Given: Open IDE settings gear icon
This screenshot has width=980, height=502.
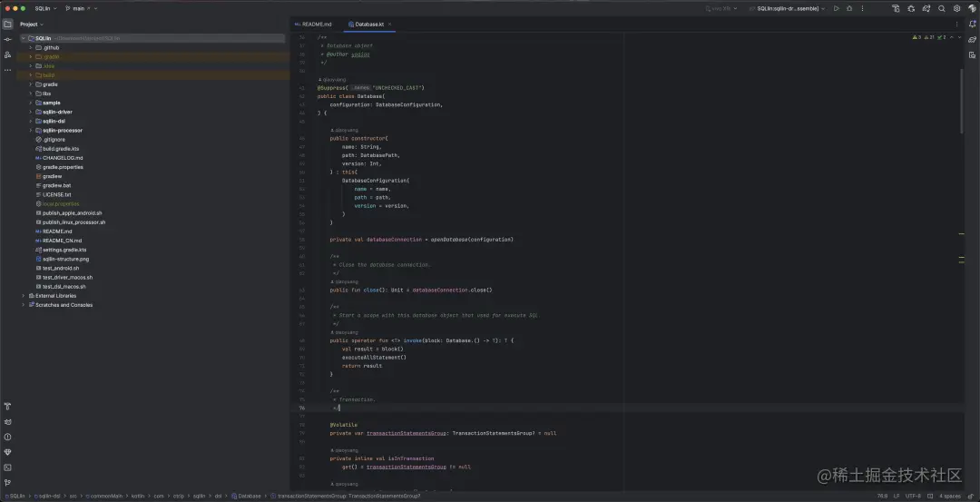Looking at the screenshot, I should (x=956, y=8).
